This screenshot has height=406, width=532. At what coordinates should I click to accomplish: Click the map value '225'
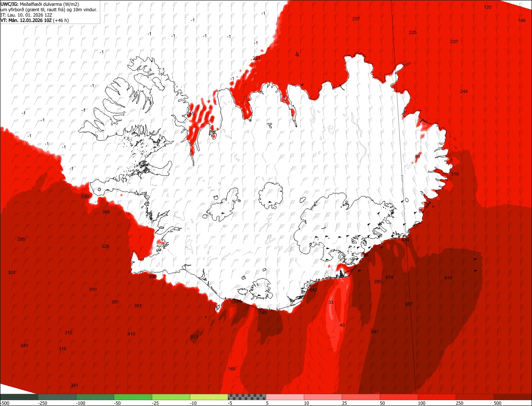[413, 32]
